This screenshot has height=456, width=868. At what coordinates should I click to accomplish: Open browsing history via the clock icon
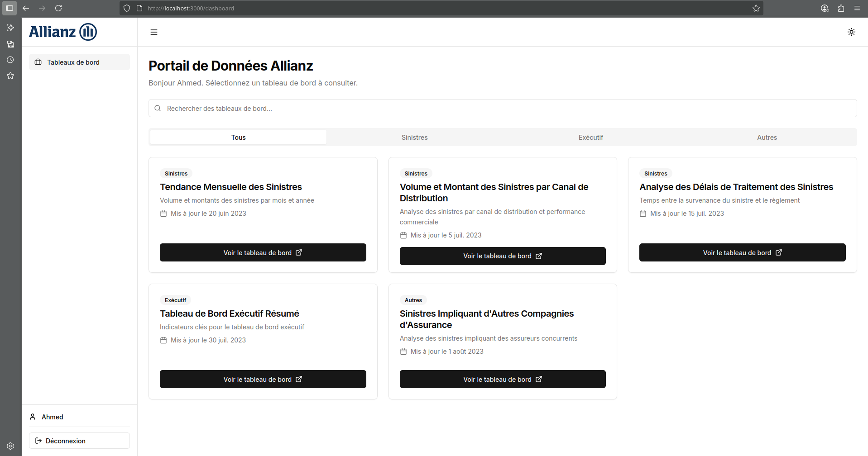[10, 60]
